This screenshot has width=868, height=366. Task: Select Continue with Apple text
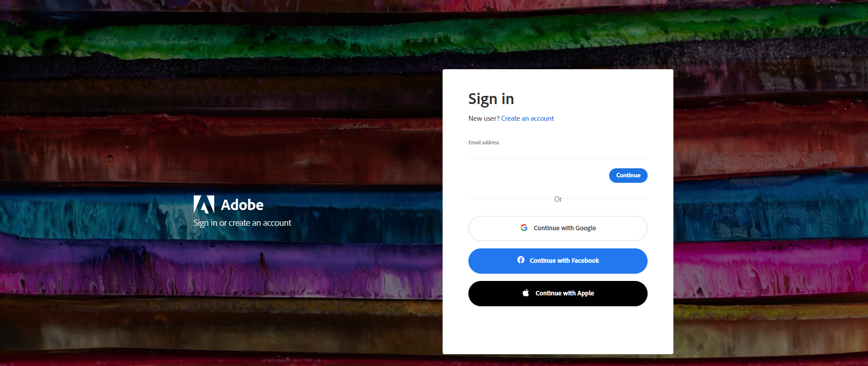point(565,293)
